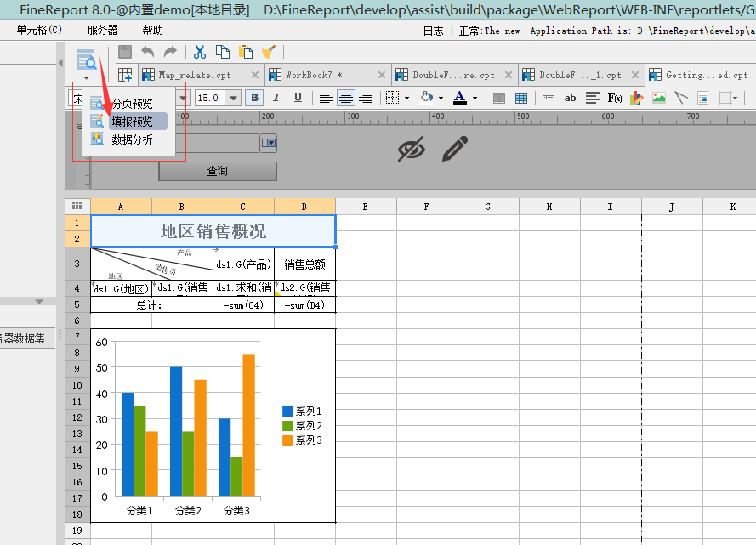Create a new workbook with the grid-plus icon
This screenshot has width=756, height=545.
pyautogui.click(x=125, y=75)
